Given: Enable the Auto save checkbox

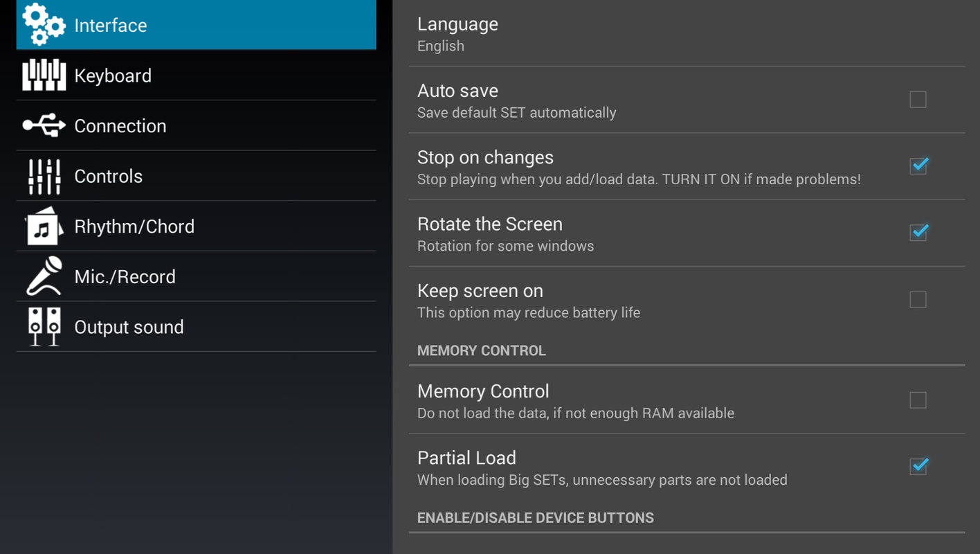Looking at the screenshot, I should [918, 100].
